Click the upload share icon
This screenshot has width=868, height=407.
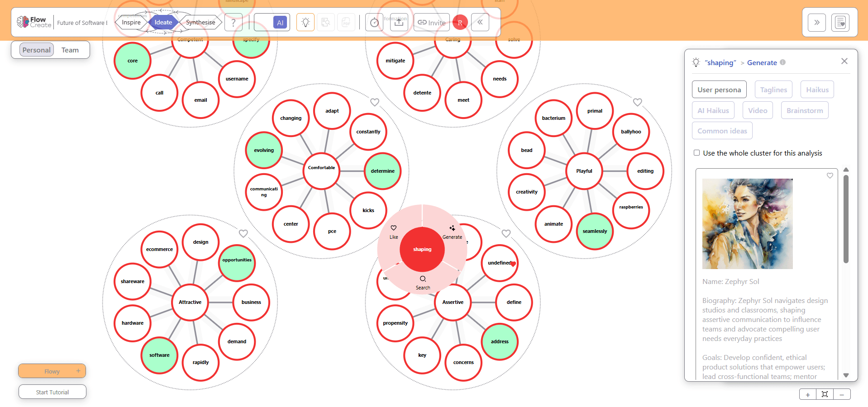pyautogui.click(x=399, y=22)
